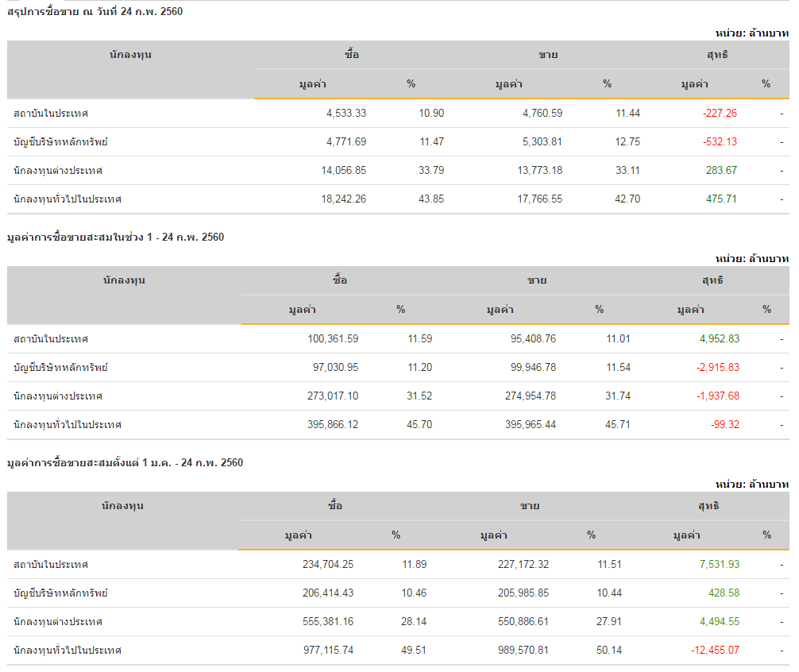Click the green net value 4,952.83
This screenshot has width=799, height=672.
pos(720,339)
